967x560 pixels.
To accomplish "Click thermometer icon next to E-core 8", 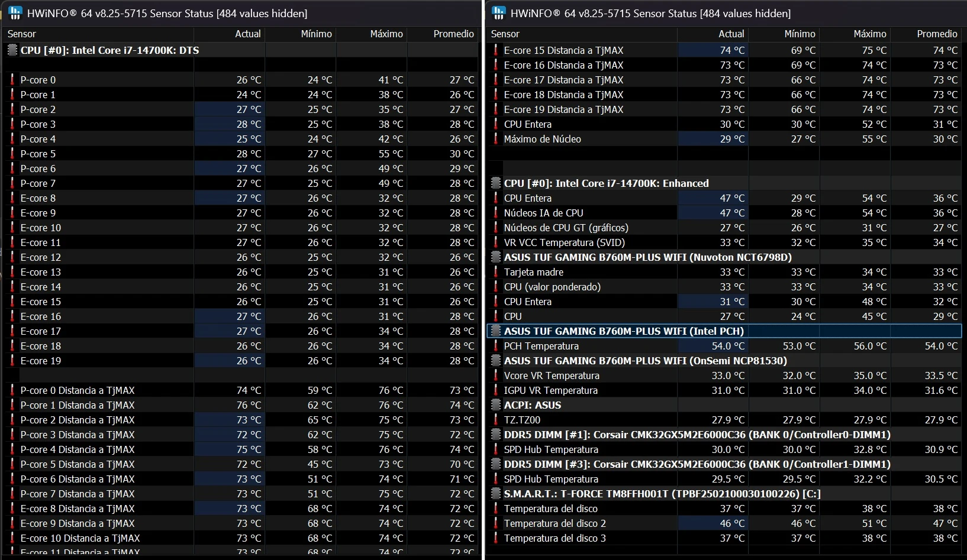I will point(12,198).
